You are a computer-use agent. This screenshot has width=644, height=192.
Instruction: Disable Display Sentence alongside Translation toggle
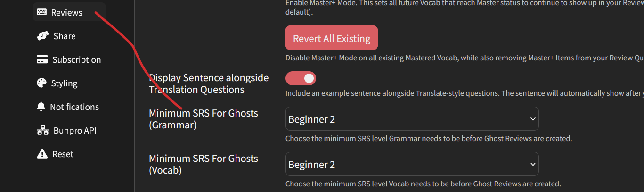tap(301, 78)
